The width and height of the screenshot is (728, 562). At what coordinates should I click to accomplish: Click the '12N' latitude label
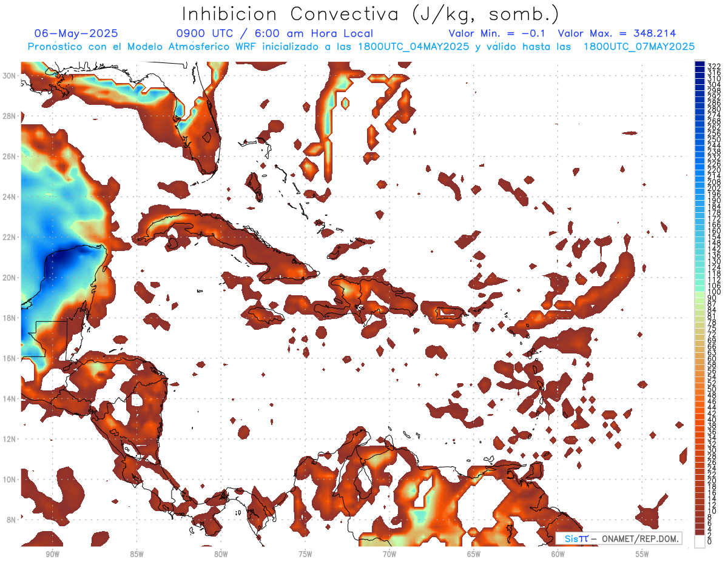[x=9, y=439]
